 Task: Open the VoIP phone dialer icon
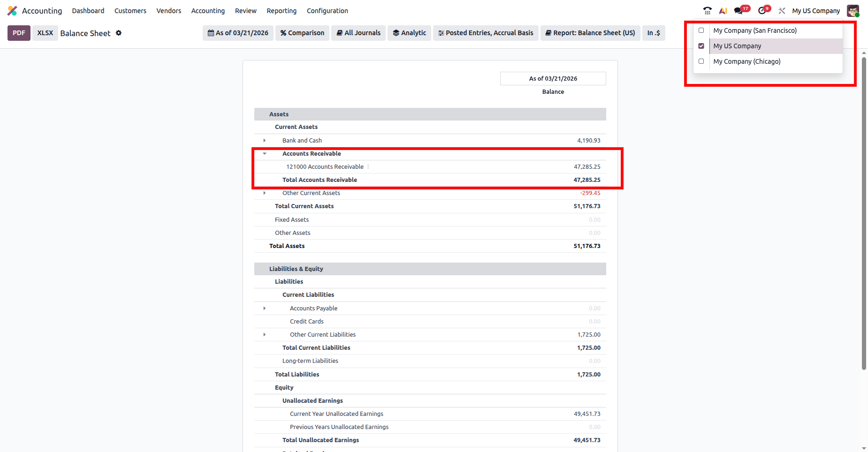pyautogui.click(x=707, y=11)
